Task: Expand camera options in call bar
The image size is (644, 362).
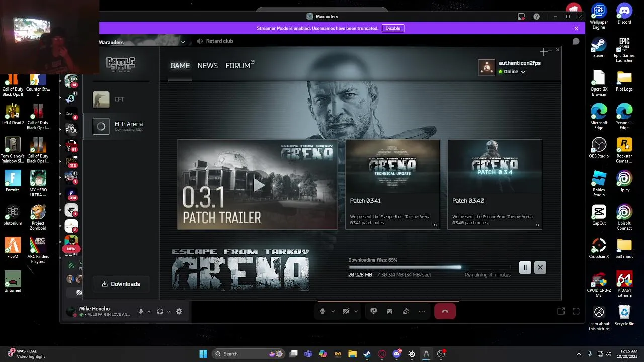Action: point(356,311)
